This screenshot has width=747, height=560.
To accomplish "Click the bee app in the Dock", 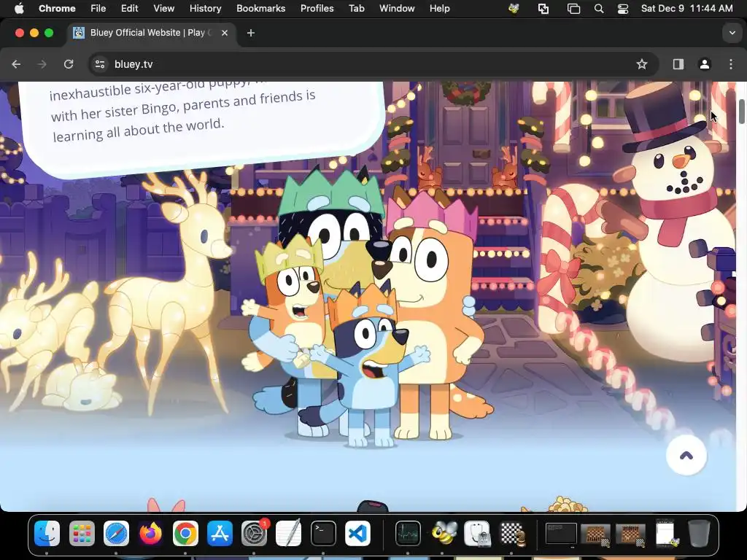I will (x=443, y=533).
